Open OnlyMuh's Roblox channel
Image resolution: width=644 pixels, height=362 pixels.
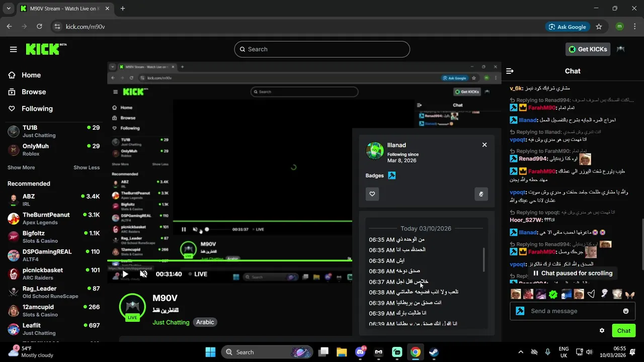click(x=53, y=149)
